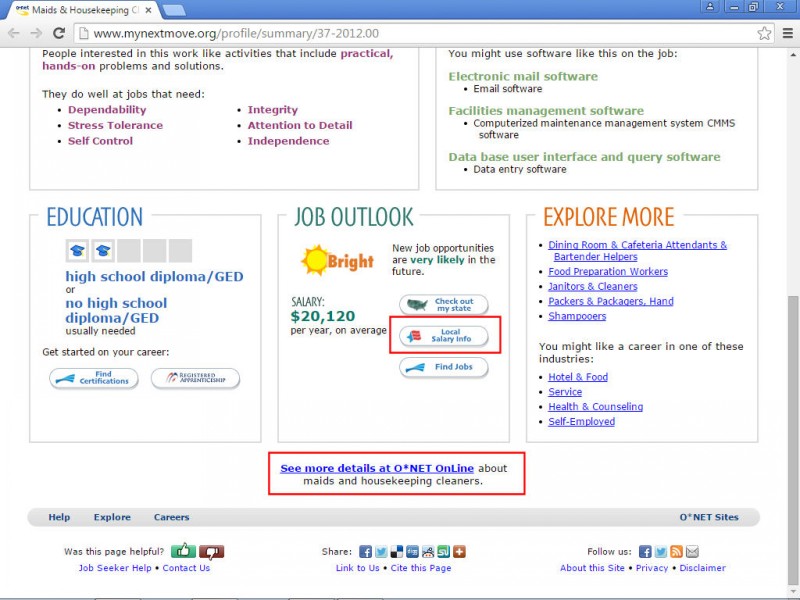Click the thumbs up helpful icon
800x600 pixels.
183,551
